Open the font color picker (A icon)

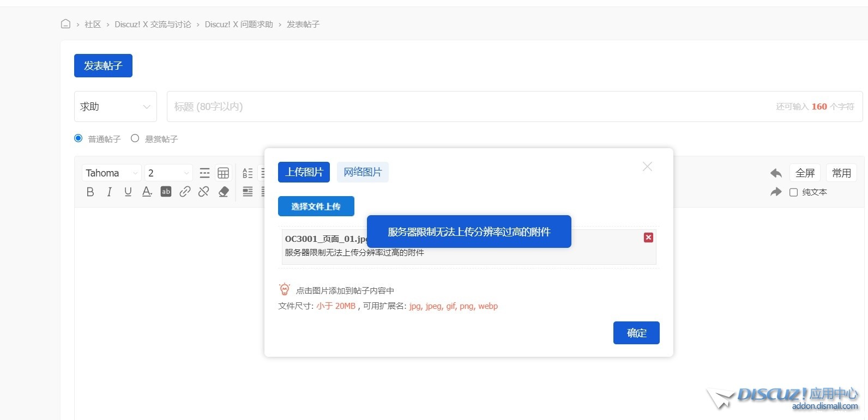[147, 192]
